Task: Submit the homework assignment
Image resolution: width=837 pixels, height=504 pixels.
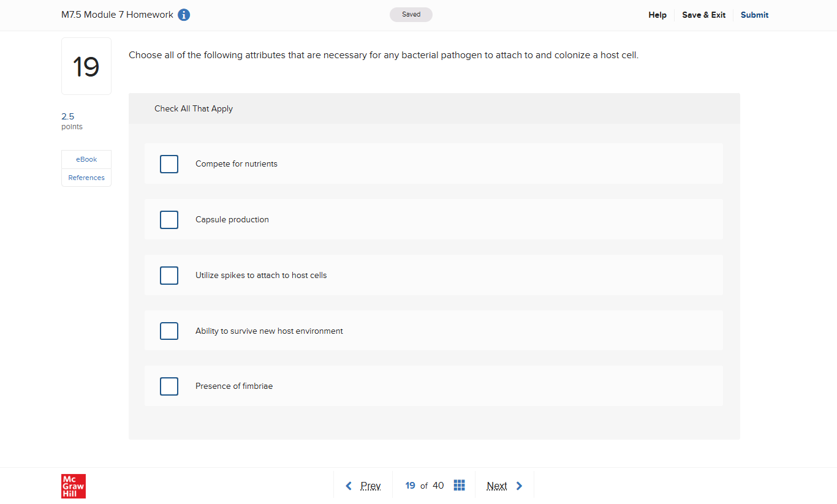Action: pyautogui.click(x=754, y=15)
